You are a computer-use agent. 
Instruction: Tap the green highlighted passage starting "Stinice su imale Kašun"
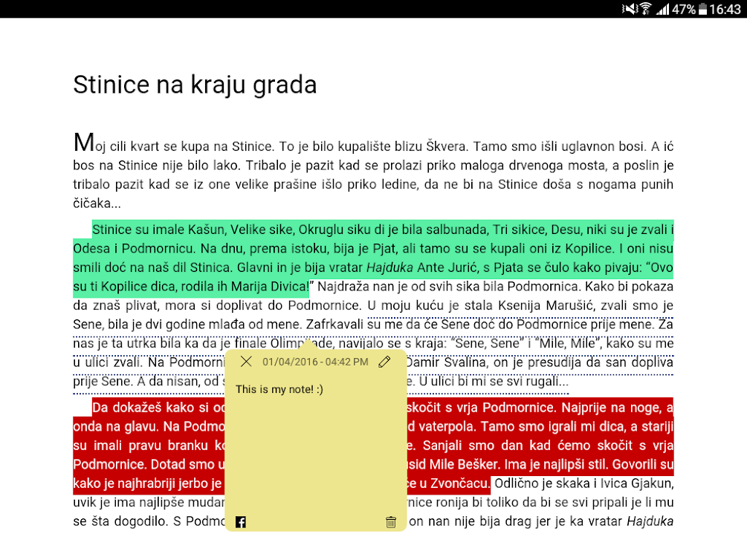[x=373, y=258]
